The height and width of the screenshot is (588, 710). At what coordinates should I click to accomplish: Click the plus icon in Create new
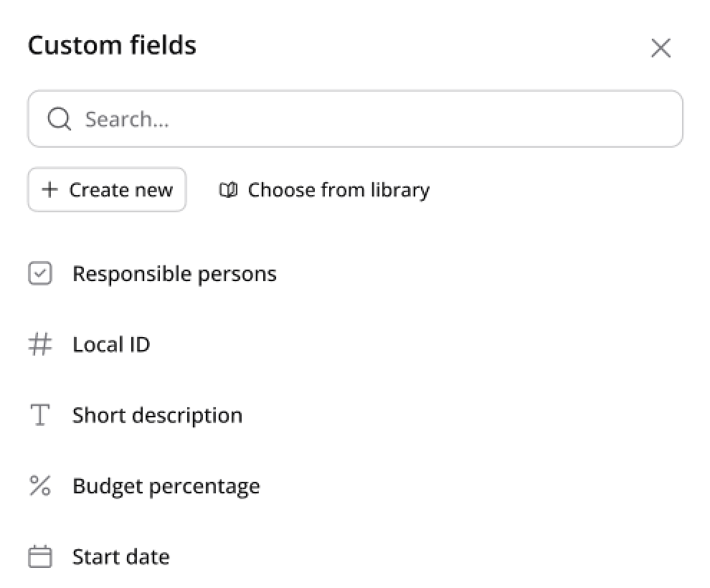click(49, 189)
